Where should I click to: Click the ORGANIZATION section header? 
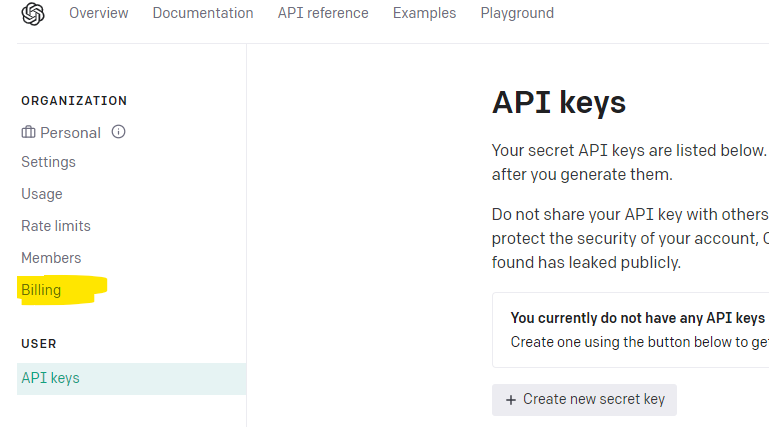pos(74,101)
